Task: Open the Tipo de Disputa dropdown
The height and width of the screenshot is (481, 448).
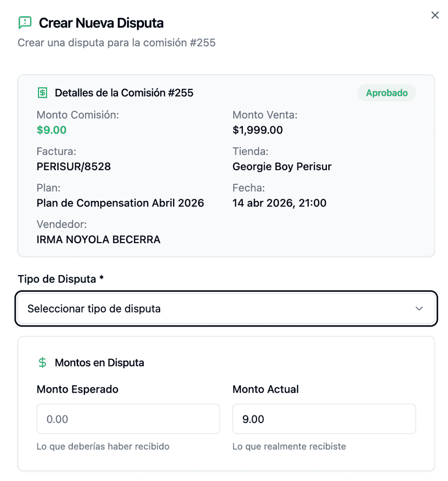Action: point(226,309)
